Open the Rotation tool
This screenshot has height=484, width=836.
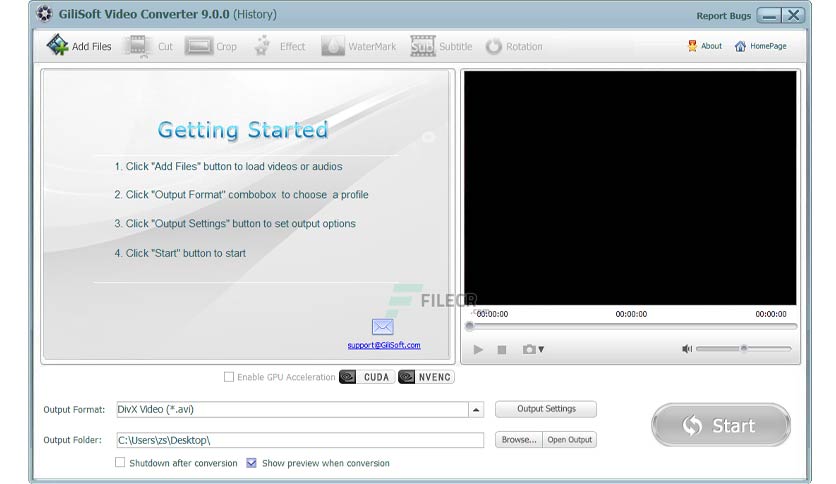(x=514, y=46)
